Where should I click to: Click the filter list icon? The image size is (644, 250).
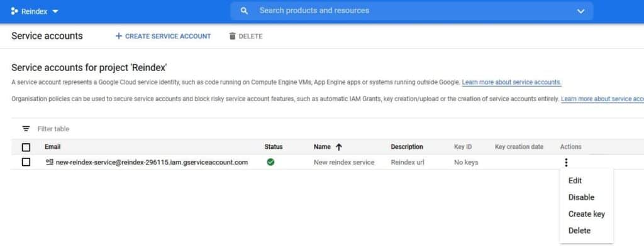tap(26, 129)
